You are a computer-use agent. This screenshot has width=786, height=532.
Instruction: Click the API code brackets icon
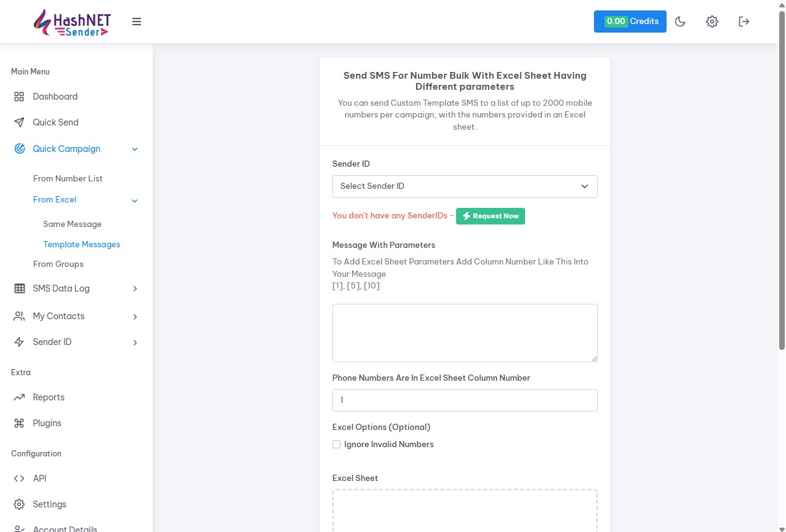click(19, 478)
